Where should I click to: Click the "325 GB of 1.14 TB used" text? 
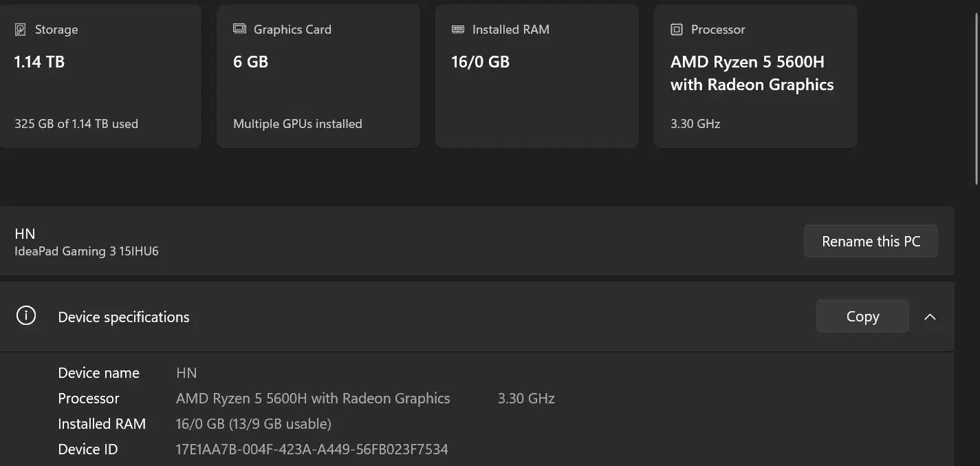pos(76,124)
